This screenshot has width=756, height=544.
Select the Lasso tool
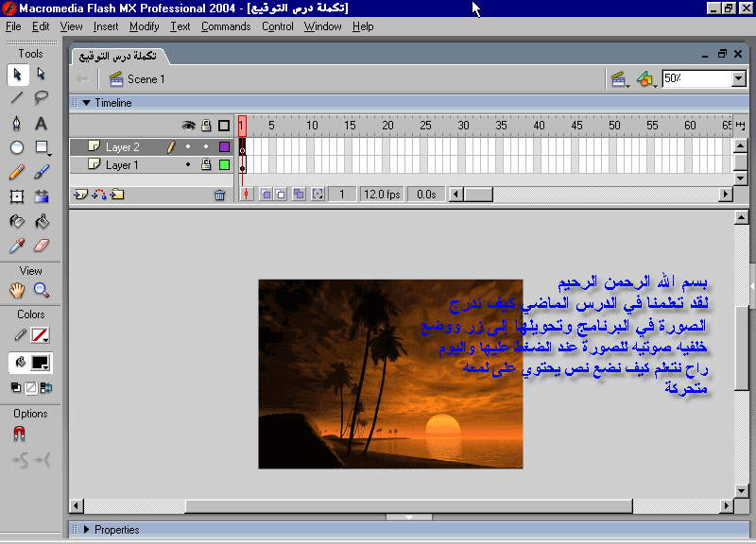click(x=42, y=98)
